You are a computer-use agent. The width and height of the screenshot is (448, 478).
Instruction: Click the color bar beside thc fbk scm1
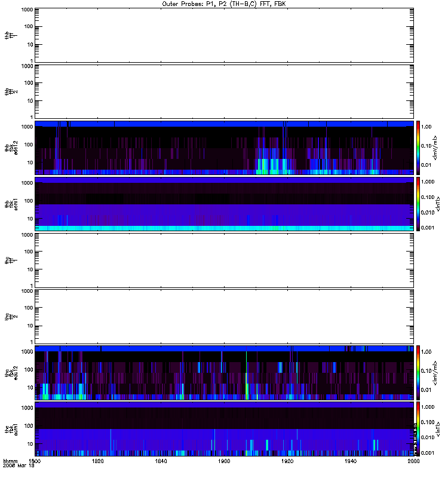tap(418, 429)
